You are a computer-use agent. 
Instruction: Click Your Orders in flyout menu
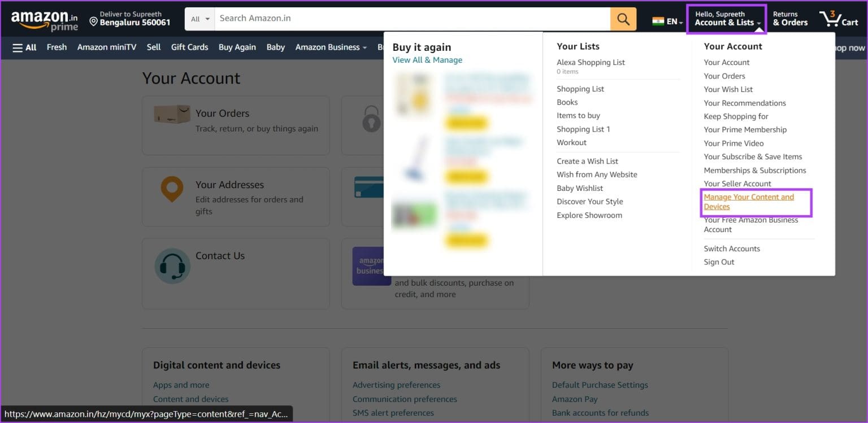pos(724,76)
